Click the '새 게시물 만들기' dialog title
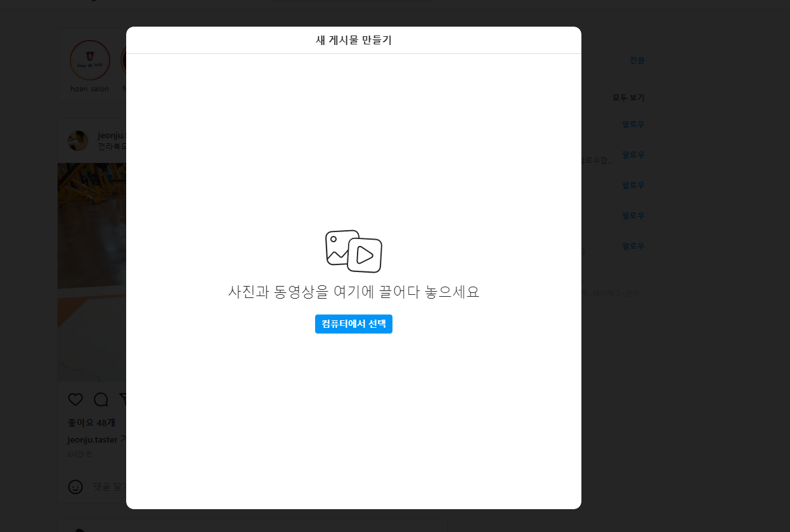Screen dimensions: 790x532 [x=354, y=41]
